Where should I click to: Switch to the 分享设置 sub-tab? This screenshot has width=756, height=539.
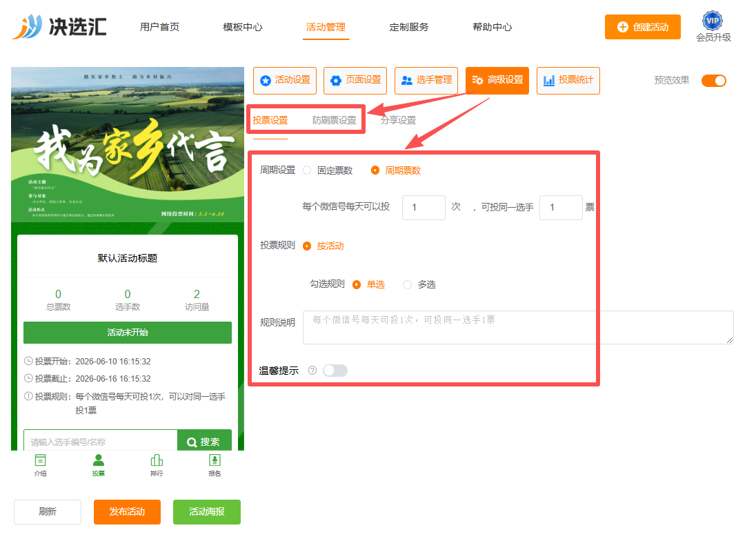point(398,120)
